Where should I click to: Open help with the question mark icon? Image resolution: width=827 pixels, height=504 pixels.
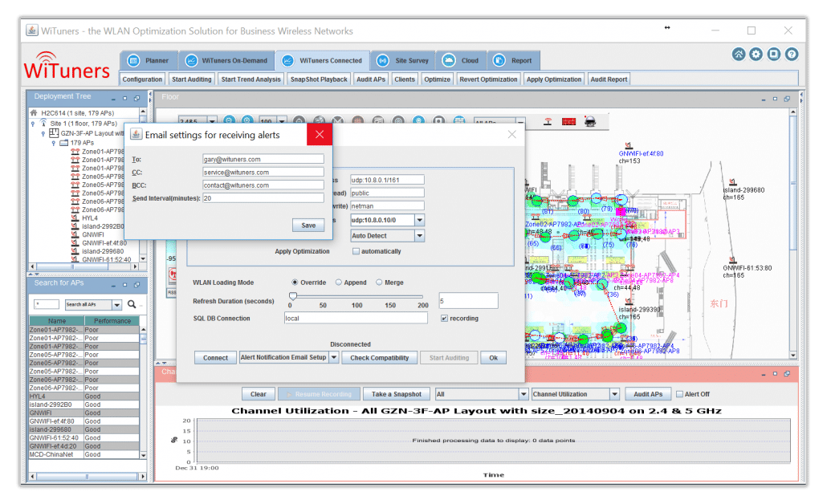(x=791, y=55)
